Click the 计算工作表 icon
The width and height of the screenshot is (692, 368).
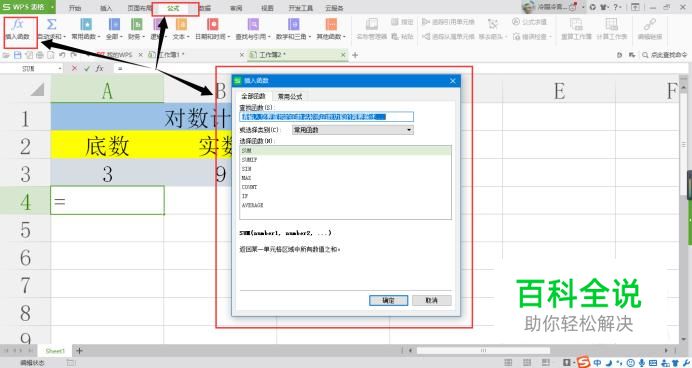[x=611, y=24]
